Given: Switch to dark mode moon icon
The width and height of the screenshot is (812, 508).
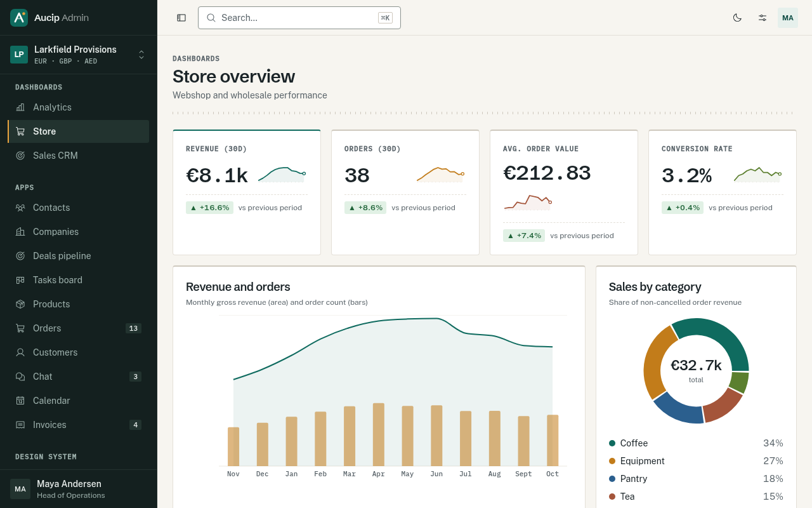Looking at the screenshot, I should tap(737, 18).
